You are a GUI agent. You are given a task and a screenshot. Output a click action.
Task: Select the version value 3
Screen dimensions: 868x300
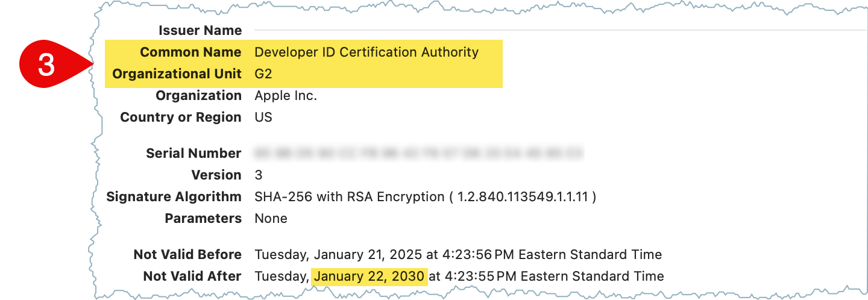point(259,175)
